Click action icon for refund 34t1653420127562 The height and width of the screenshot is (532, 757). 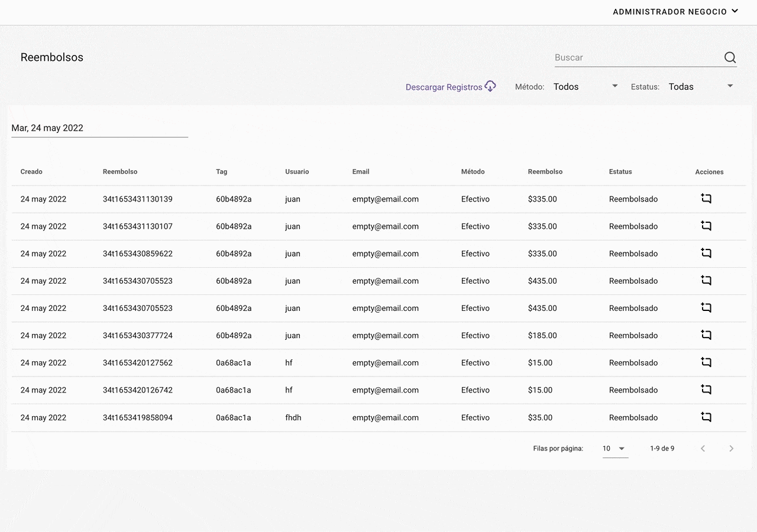coord(706,362)
